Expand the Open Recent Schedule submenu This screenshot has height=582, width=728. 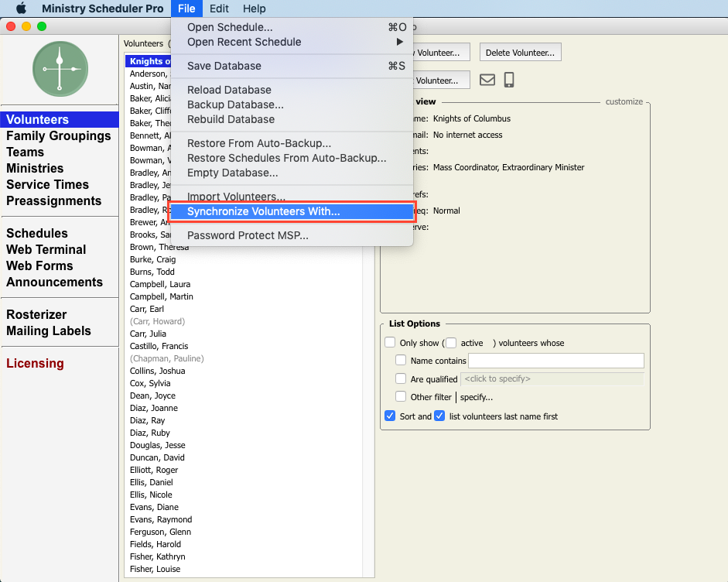click(x=292, y=42)
